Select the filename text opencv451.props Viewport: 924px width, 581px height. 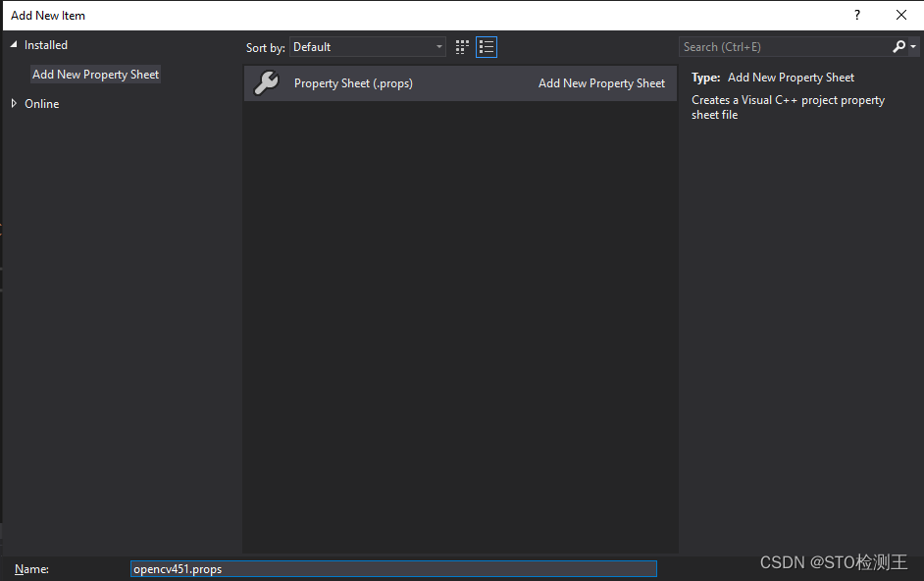pos(178,568)
